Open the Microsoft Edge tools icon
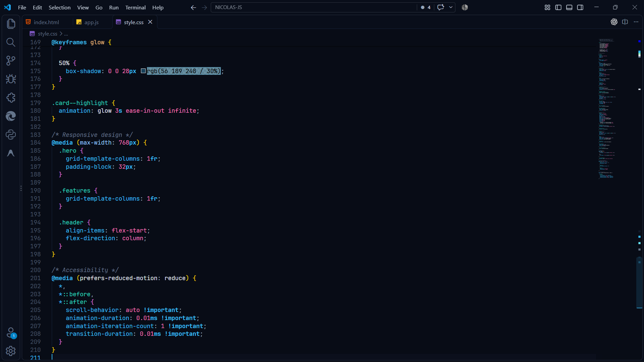644x362 pixels. point(11,116)
